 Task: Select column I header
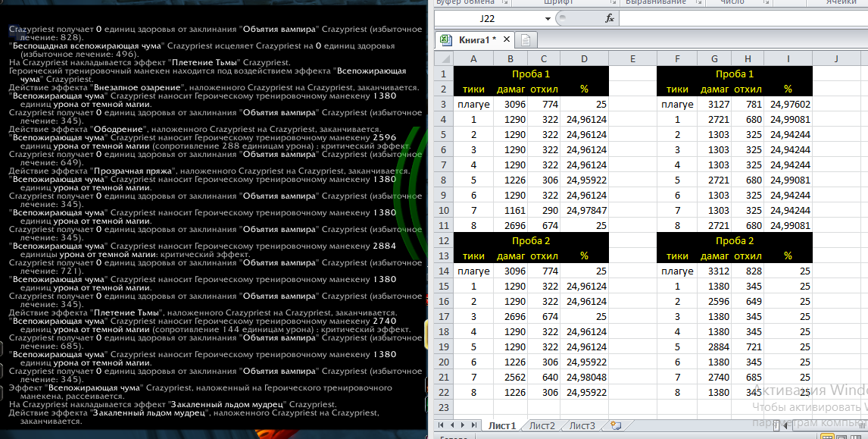pos(788,58)
